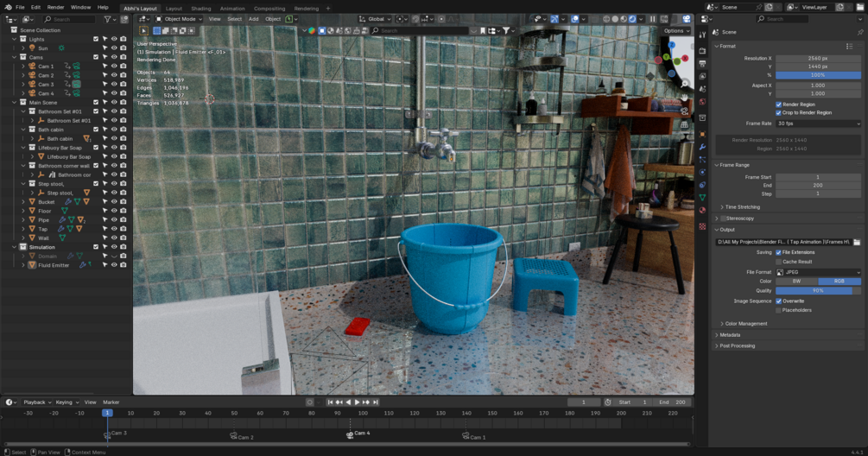Screen dimensions: 868x456
Task: Hide the Bucket object in viewport
Action: click(x=114, y=202)
